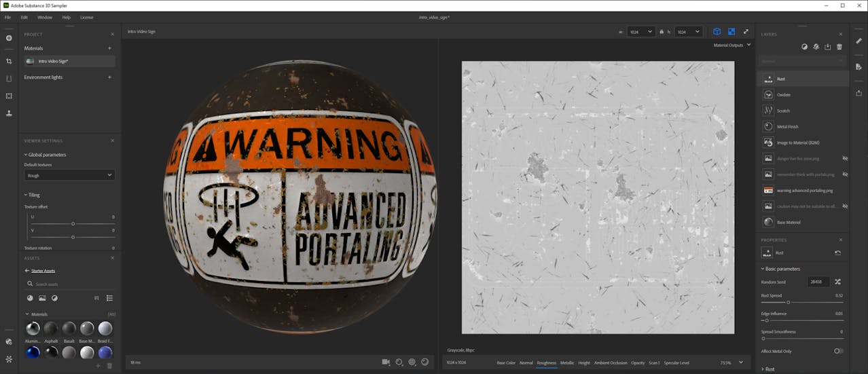Adjust the Rust Spread slider

788,302
